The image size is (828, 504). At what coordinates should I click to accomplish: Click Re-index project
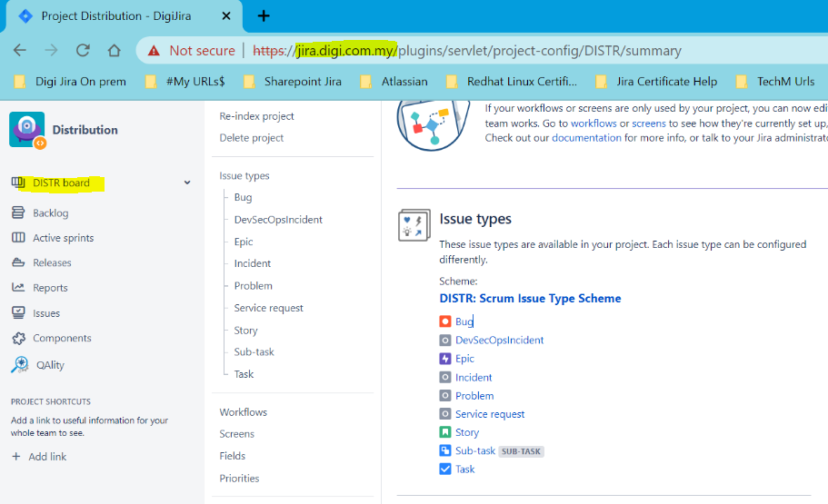tap(256, 116)
